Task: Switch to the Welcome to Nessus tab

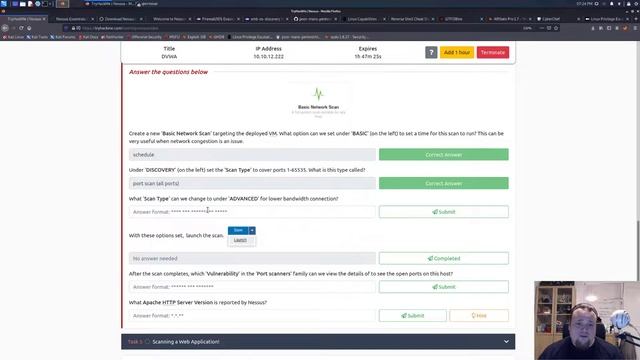Action: click(x=169, y=19)
